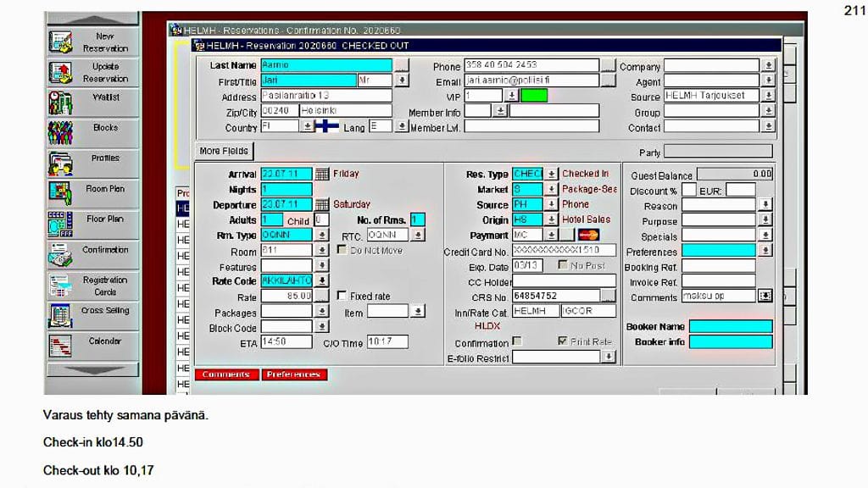Click the lookup button beside Last Name
The width and height of the screenshot is (868, 488).
point(402,65)
